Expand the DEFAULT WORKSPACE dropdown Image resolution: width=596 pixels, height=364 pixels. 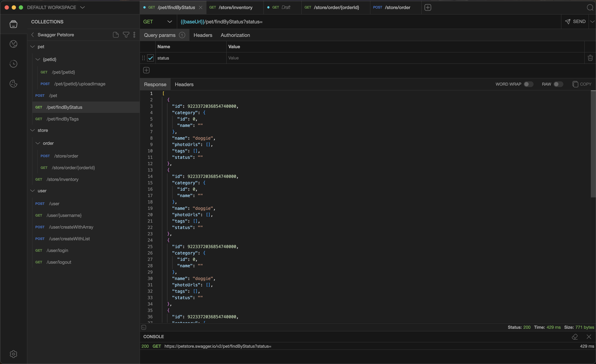(x=82, y=7)
